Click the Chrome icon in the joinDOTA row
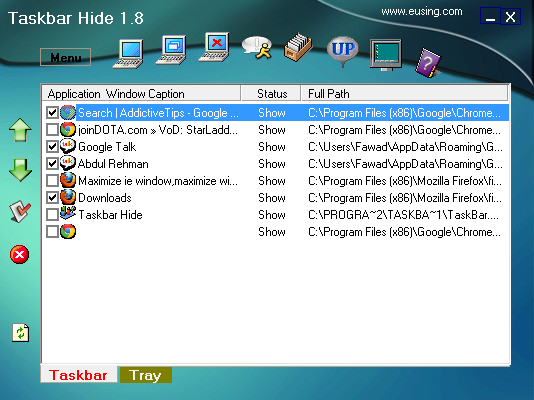The width and height of the screenshot is (534, 400). (x=68, y=130)
